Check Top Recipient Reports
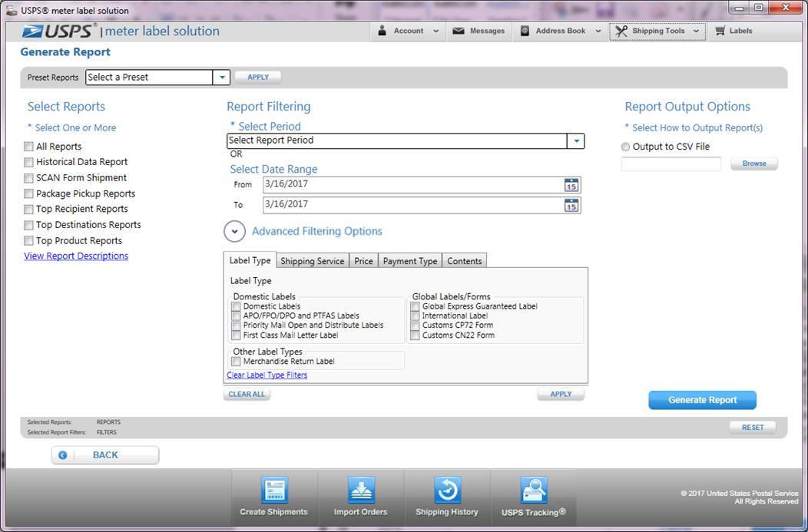 [29, 209]
